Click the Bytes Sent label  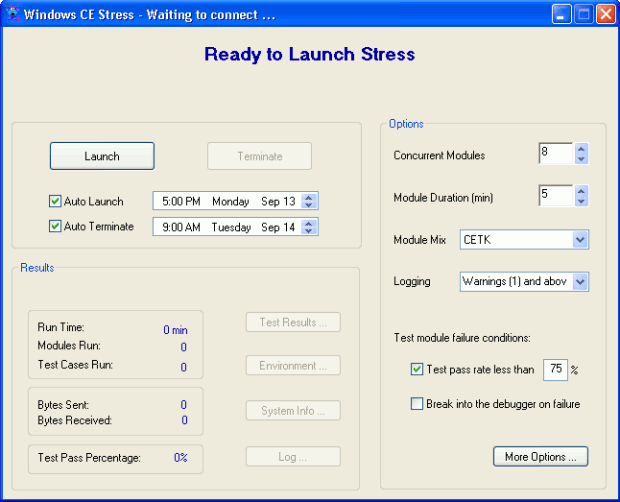[63, 405]
